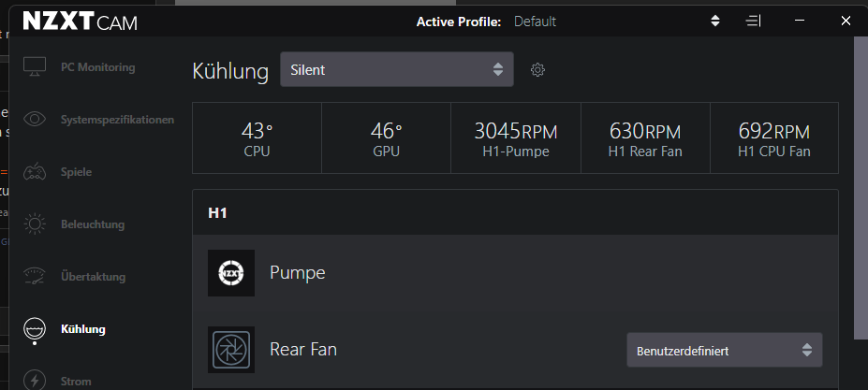Go to Systemspezifikationen section

point(117,120)
